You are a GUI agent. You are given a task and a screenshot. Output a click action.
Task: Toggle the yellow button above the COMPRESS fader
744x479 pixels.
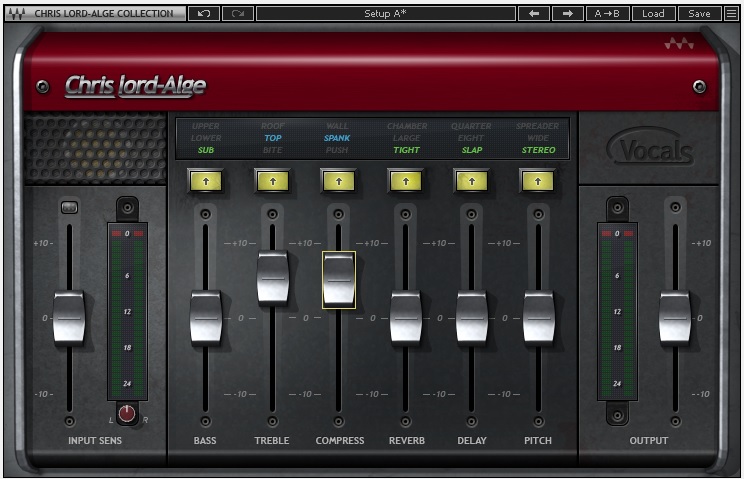[339, 181]
